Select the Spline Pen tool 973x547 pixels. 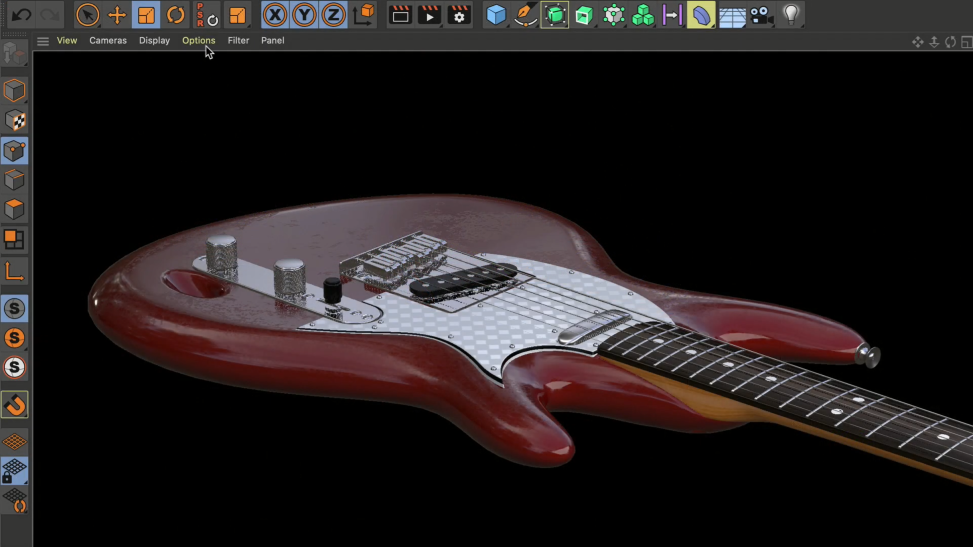click(525, 15)
